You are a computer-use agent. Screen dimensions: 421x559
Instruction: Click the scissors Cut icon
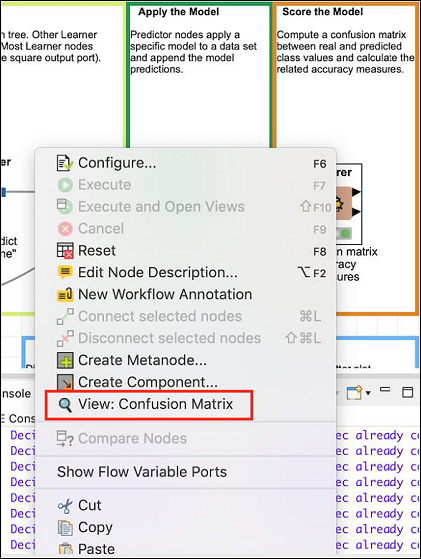65,506
